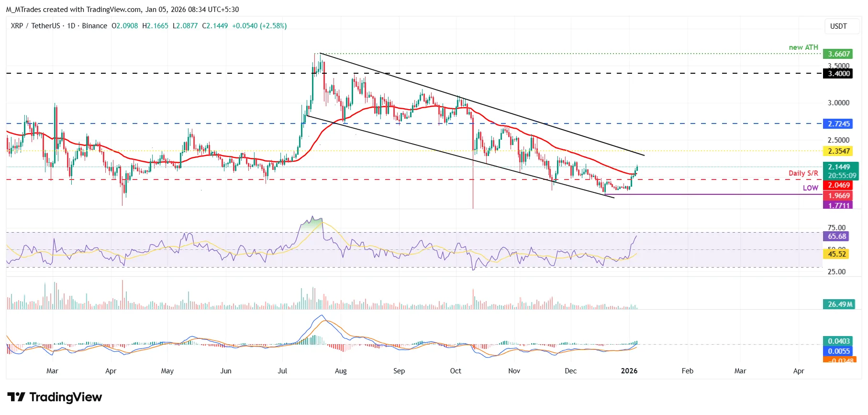Image resolution: width=868 pixels, height=415 pixels.
Task: Click the yellow 2.3547 price level label
Action: click(x=839, y=151)
